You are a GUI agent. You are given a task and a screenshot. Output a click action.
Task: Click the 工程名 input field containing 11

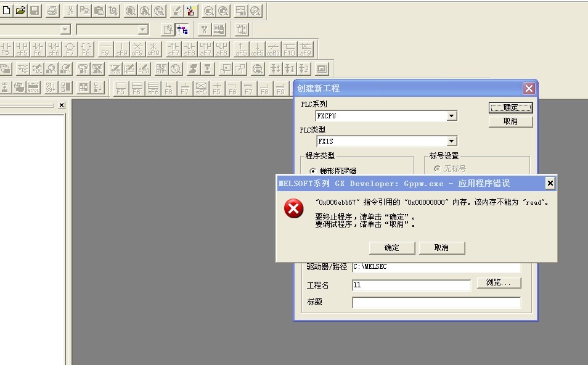(x=411, y=285)
